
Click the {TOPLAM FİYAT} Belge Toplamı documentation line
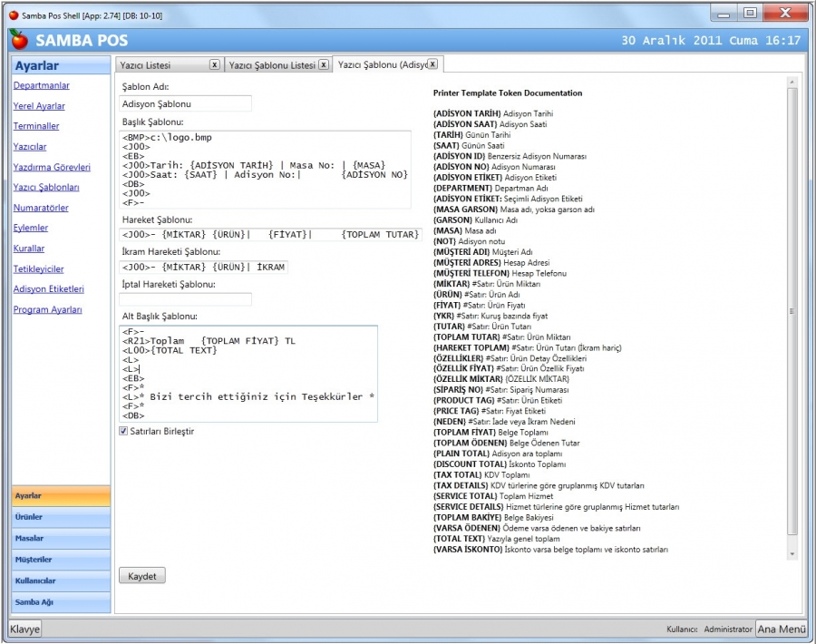tap(491, 432)
